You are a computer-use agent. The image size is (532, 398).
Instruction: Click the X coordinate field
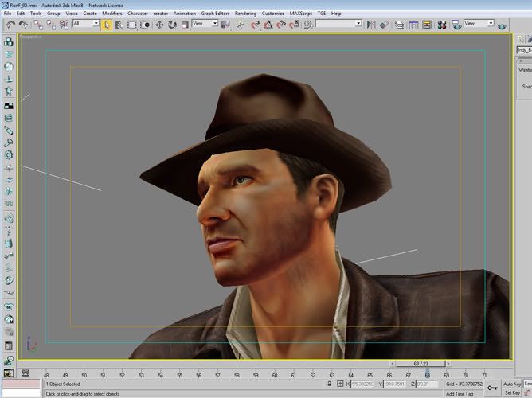[x=362, y=384]
